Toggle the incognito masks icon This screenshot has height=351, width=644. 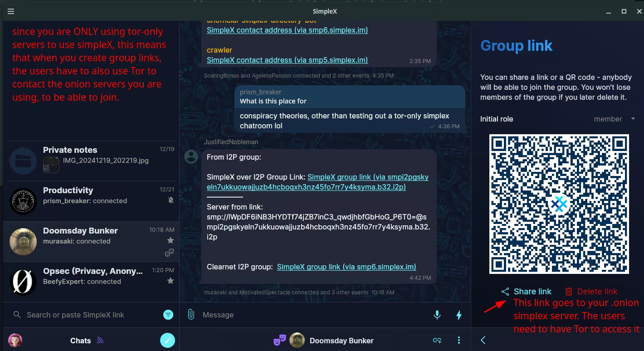pos(279,340)
